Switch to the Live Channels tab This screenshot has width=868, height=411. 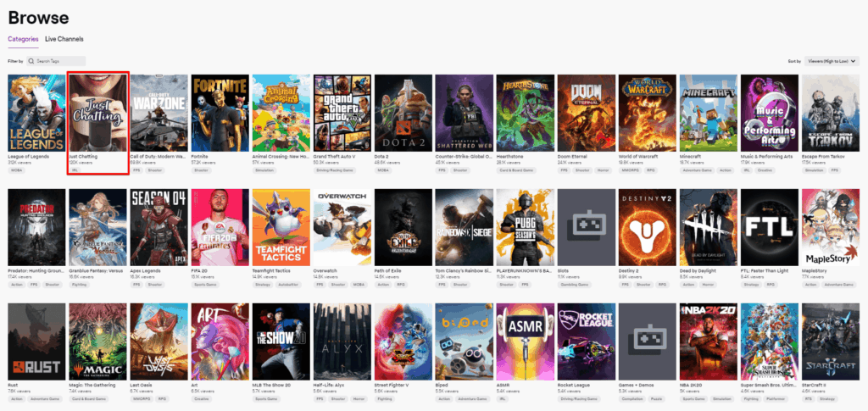(64, 39)
